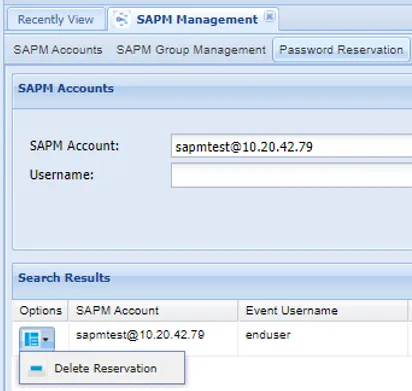Open the options dropdown for sapmtest row

[x=37, y=339]
